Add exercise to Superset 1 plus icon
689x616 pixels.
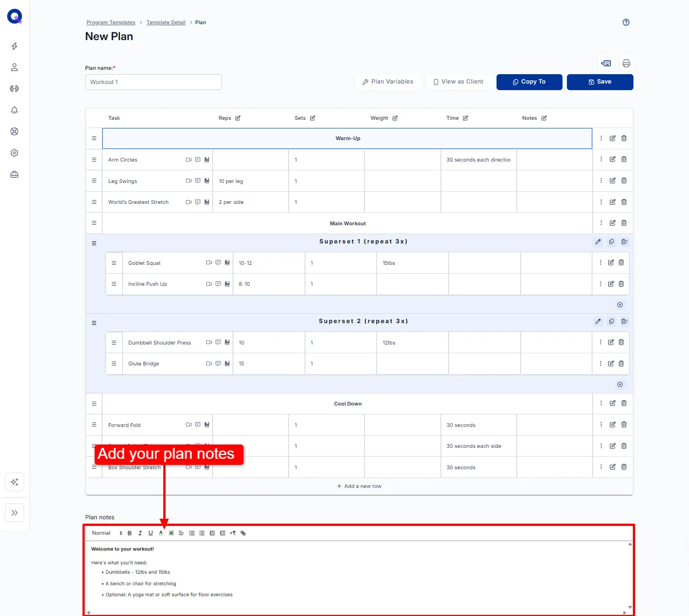pyautogui.click(x=620, y=305)
